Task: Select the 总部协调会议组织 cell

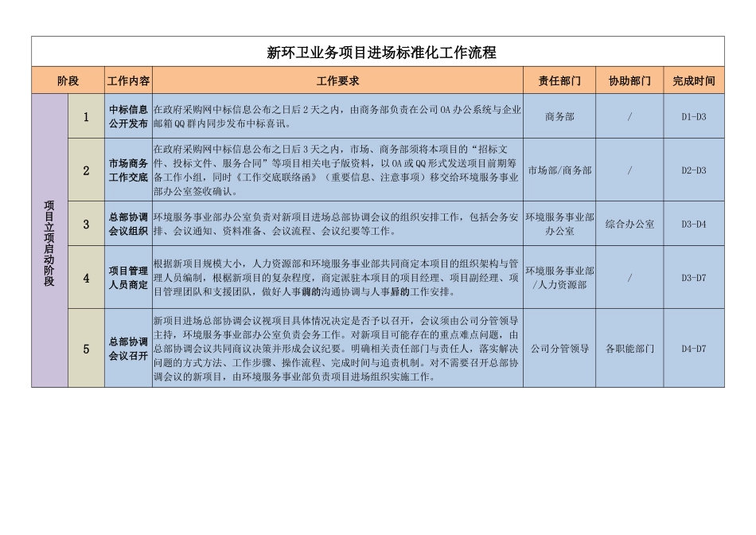Action: click(128, 224)
